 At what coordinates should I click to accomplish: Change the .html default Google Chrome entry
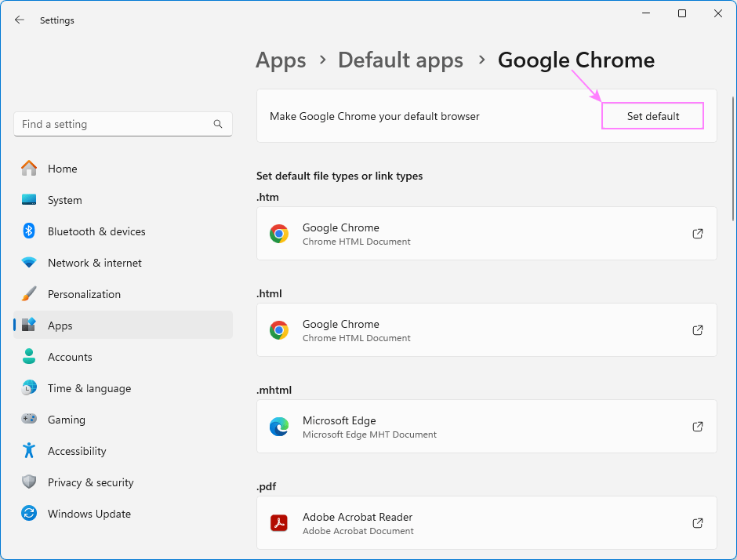point(486,329)
